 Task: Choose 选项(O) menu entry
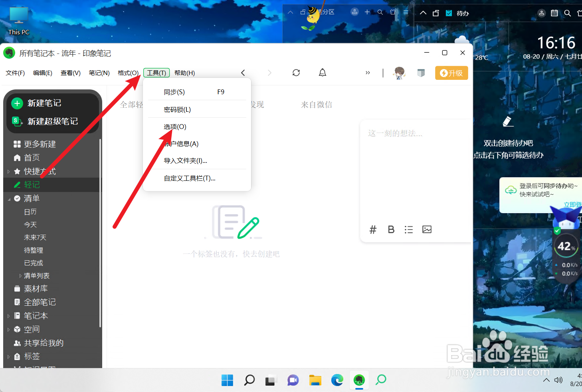197,127
